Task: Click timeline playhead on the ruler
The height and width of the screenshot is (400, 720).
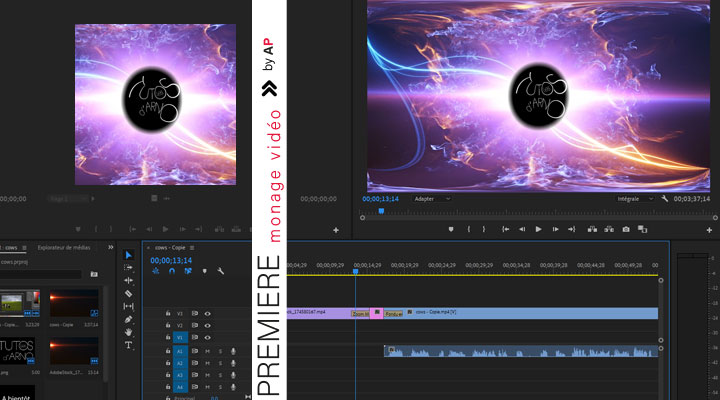Action: (355, 271)
